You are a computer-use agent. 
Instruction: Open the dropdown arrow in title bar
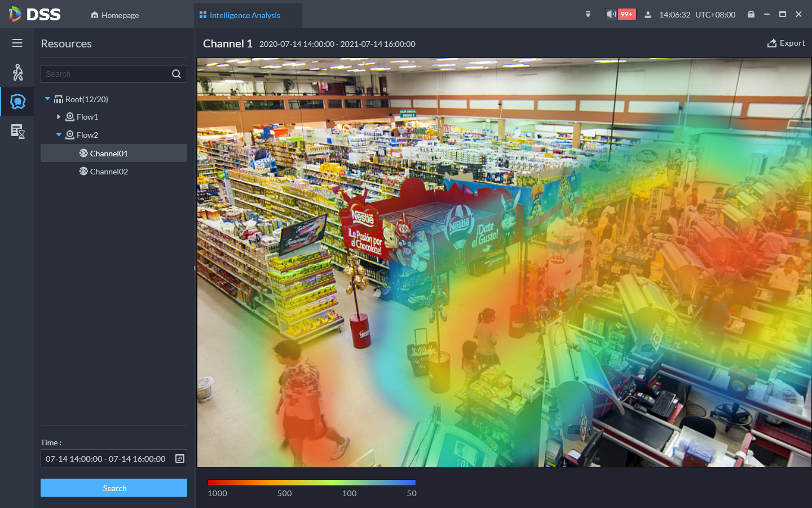click(x=588, y=15)
